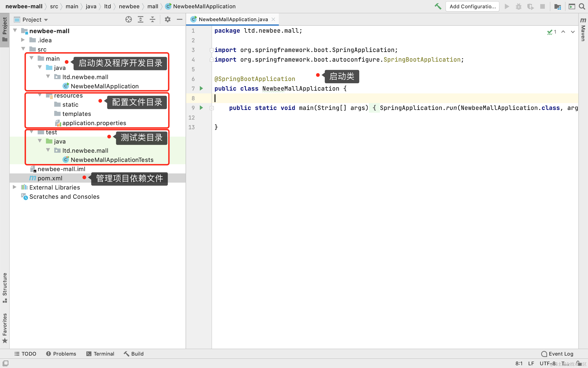This screenshot has width=588, height=368.
Task: Place cursor on line 8 of editor
Action: point(395,98)
